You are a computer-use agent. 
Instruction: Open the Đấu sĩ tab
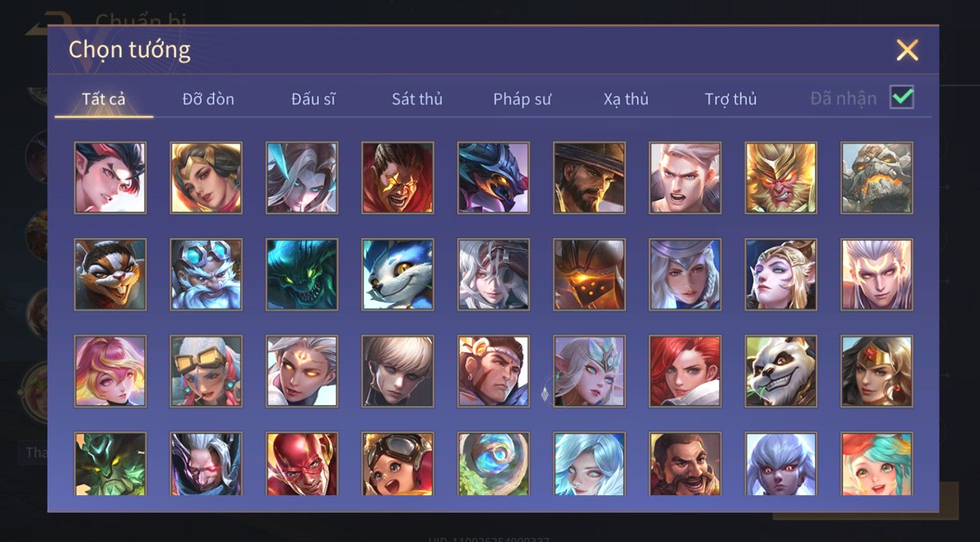point(313,99)
